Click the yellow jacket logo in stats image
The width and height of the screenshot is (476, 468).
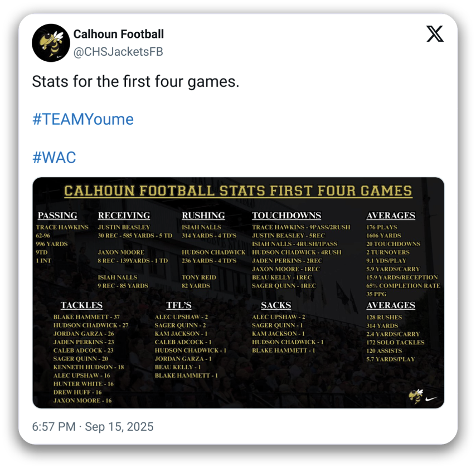(416, 396)
